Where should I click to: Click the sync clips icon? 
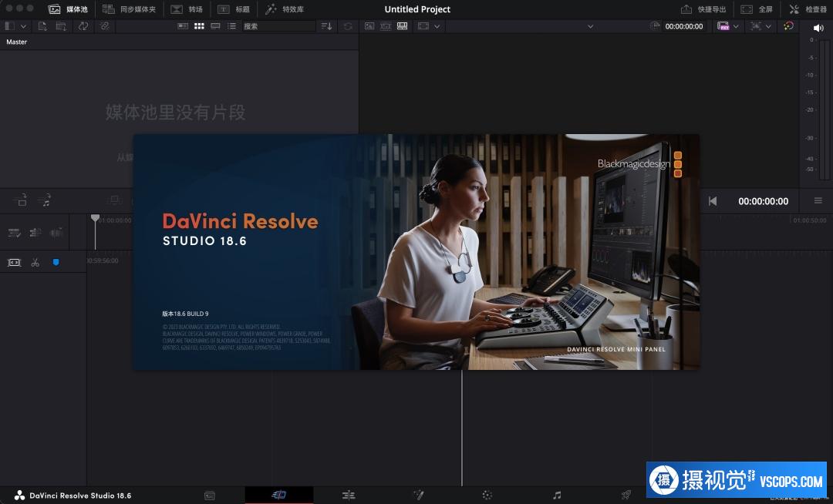[x=83, y=26]
